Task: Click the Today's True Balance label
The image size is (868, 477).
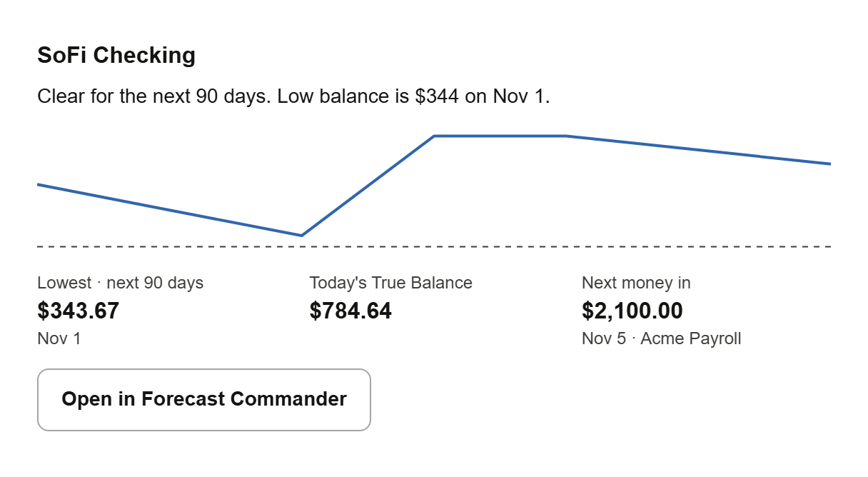Action: [391, 283]
